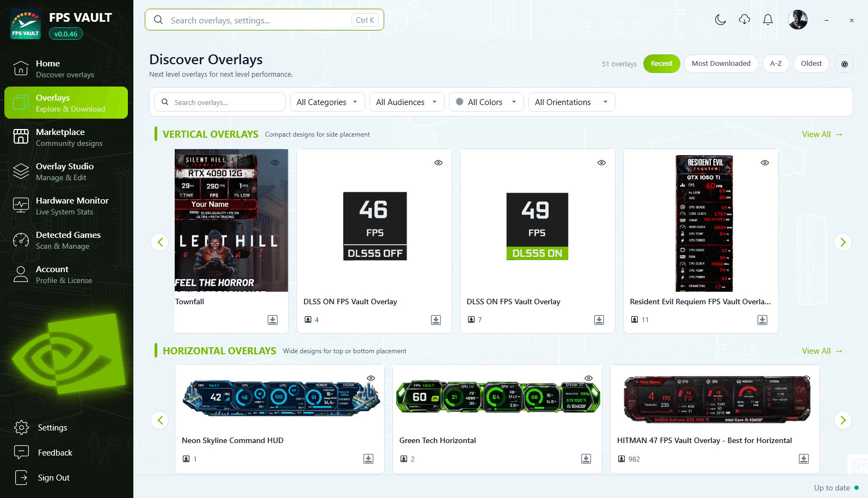Advance the horizontal overlays carousel

[843, 420]
